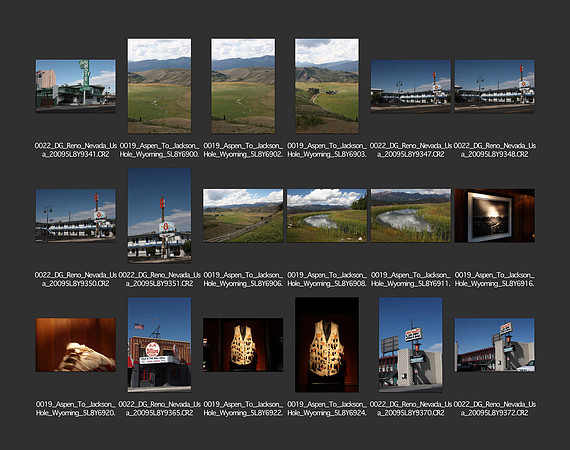Click caption ending 5L8Y6922
Screen dimensions: 570x450
tap(243, 409)
